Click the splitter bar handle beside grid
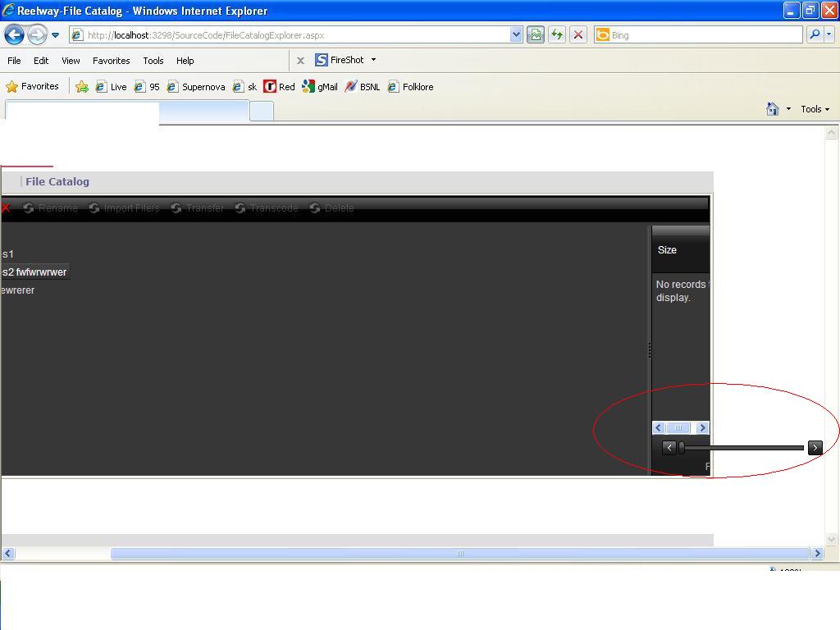 coord(650,350)
